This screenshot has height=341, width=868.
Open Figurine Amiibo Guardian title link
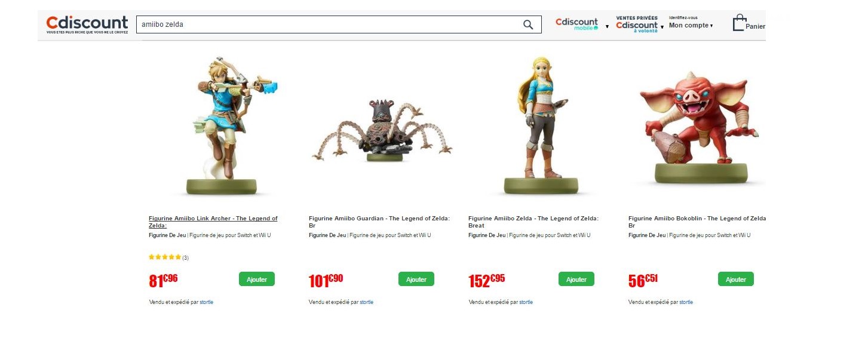(379, 222)
